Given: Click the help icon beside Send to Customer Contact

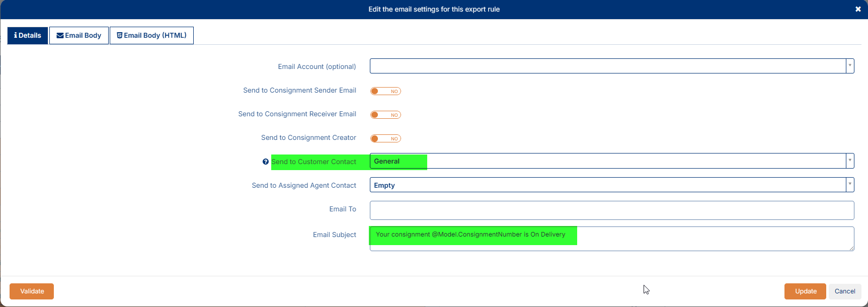Looking at the screenshot, I should (266, 162).
